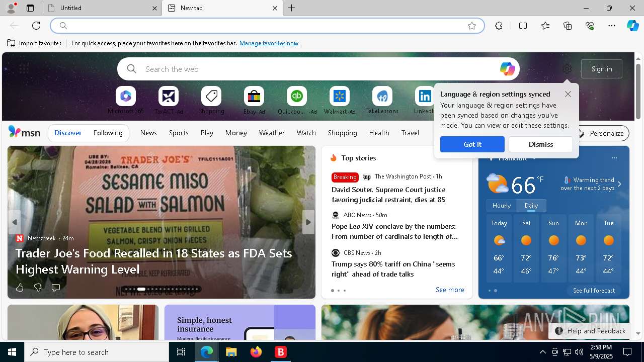Open the Collections icon
The height and width of the screenshot is (362, 644).
pyautogui.click(x=568, y=26)
